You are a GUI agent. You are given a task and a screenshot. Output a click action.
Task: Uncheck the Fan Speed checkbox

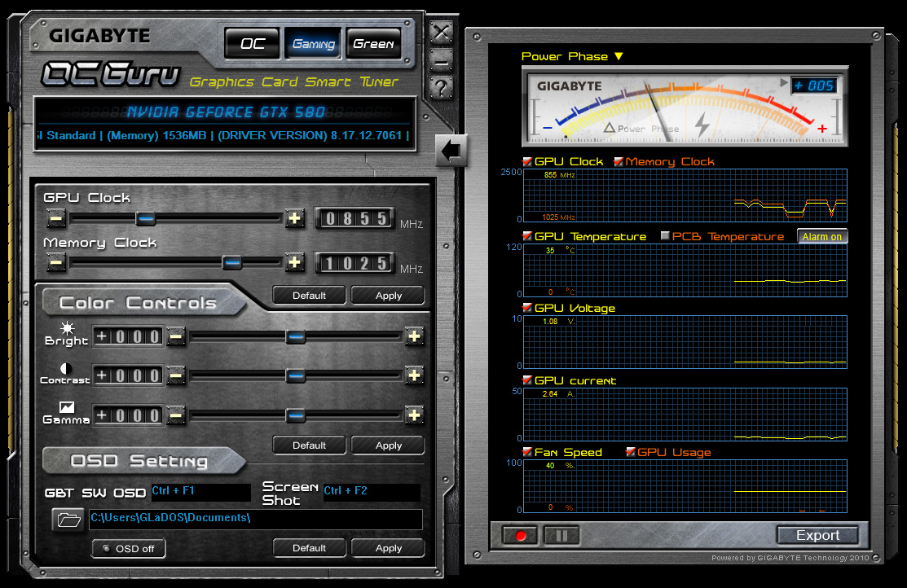click(527, 451)
